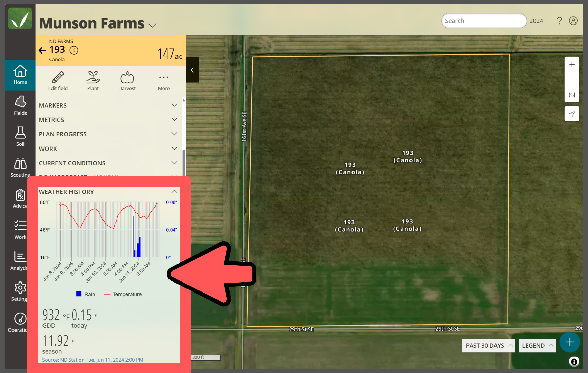Fit map to field extent icon
The width and height of the screenshot is (588, 373).
tap(572, 95)
